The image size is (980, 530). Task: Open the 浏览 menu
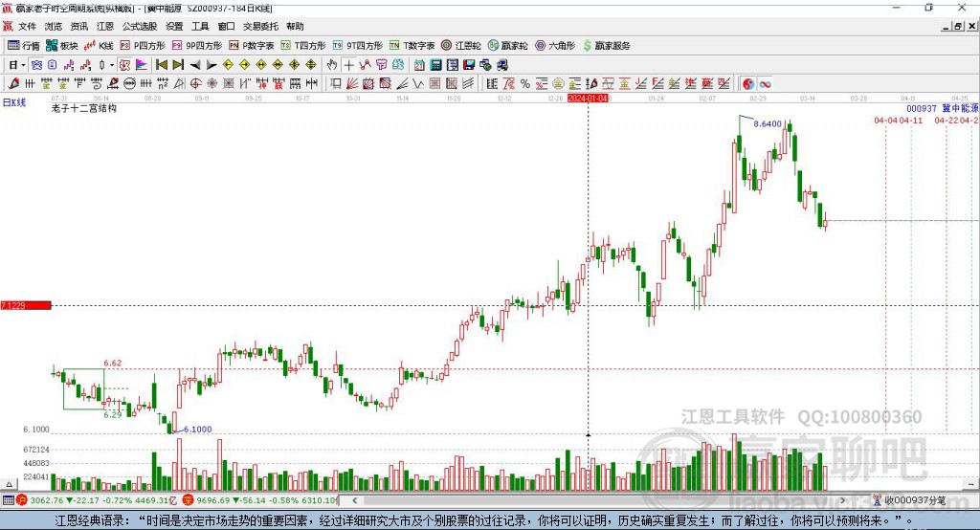pyautogui.click(x=54, y=26)
